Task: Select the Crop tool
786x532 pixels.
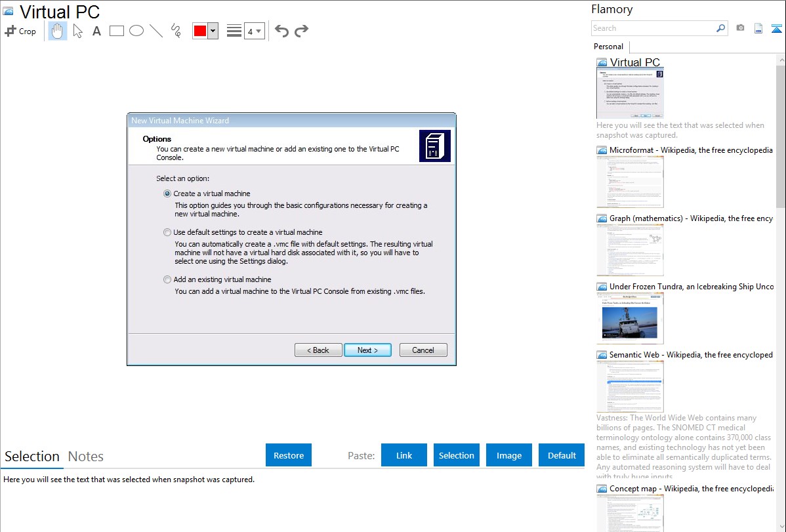Action: (x=20, y=31)
